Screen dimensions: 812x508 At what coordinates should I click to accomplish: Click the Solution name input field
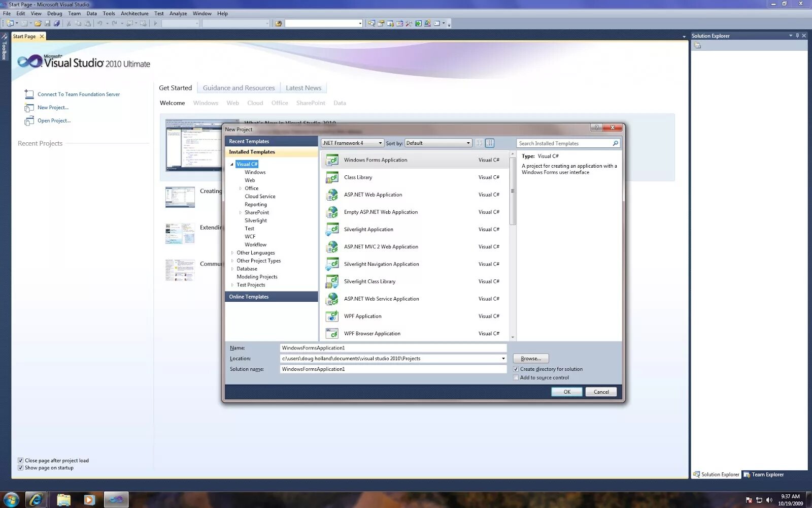coord(393,369)
